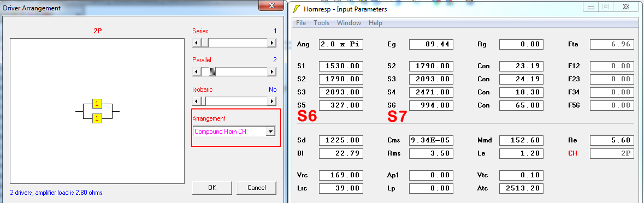Click the Fta field showing 6.96

(612, 44)
